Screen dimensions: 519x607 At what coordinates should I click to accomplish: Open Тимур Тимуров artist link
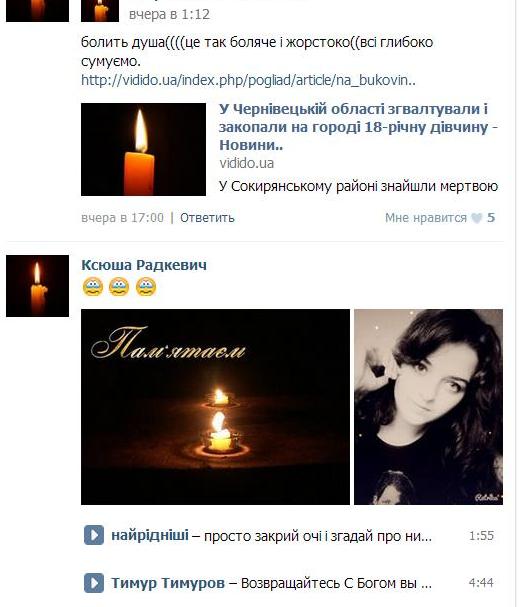click(x=168, y=583)
